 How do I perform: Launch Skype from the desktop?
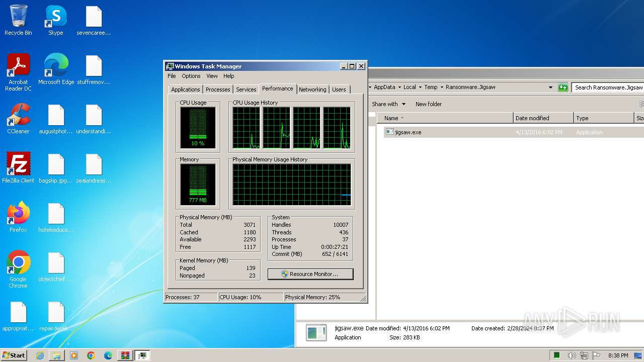click(x=56, y=21)
